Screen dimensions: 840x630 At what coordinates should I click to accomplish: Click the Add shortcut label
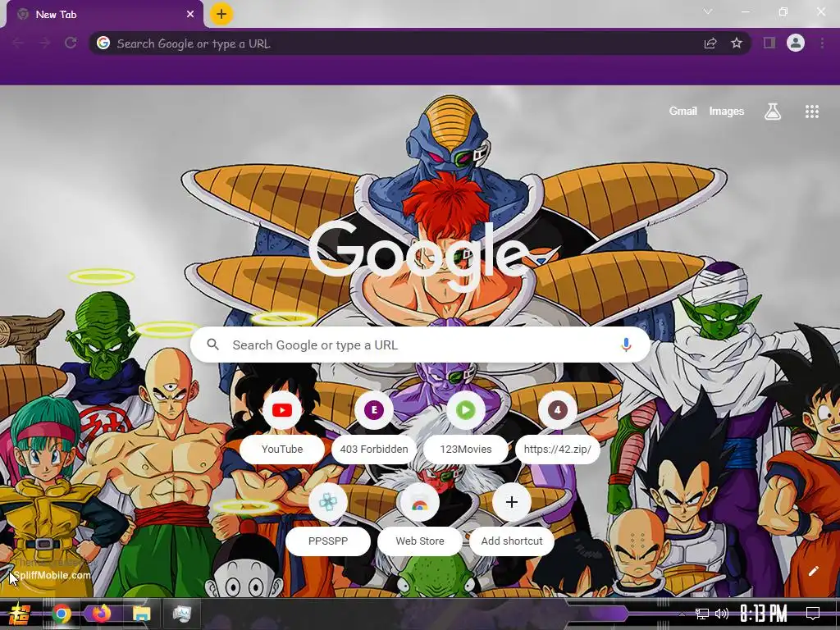pyautogui.click(x=512, y=541)
